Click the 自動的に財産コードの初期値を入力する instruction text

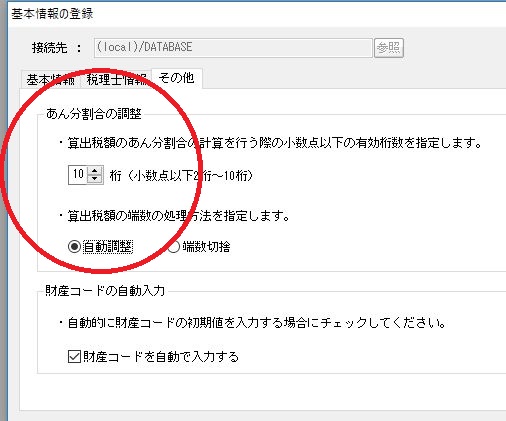[x=257, y=323]
